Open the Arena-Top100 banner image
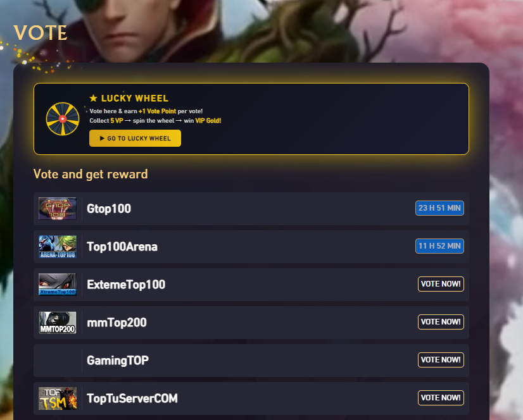This screenshot has height=420, width=523. point(58,247)
